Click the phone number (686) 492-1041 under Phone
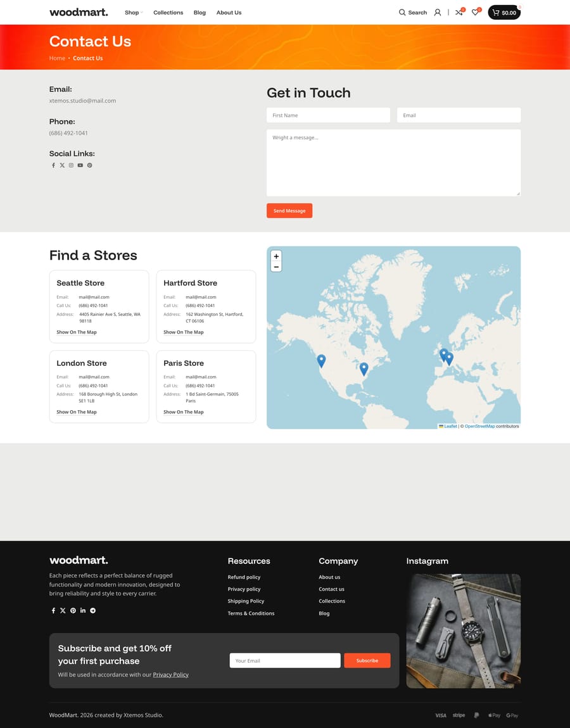Viewport: 570px width, 728px height. (68, 133)
